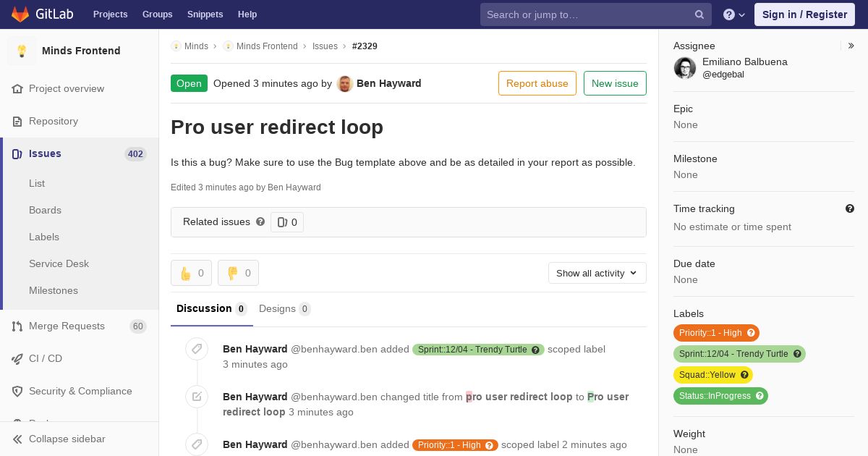Click the Collapse sidebar double-chevron icon

tap(17, 439)
